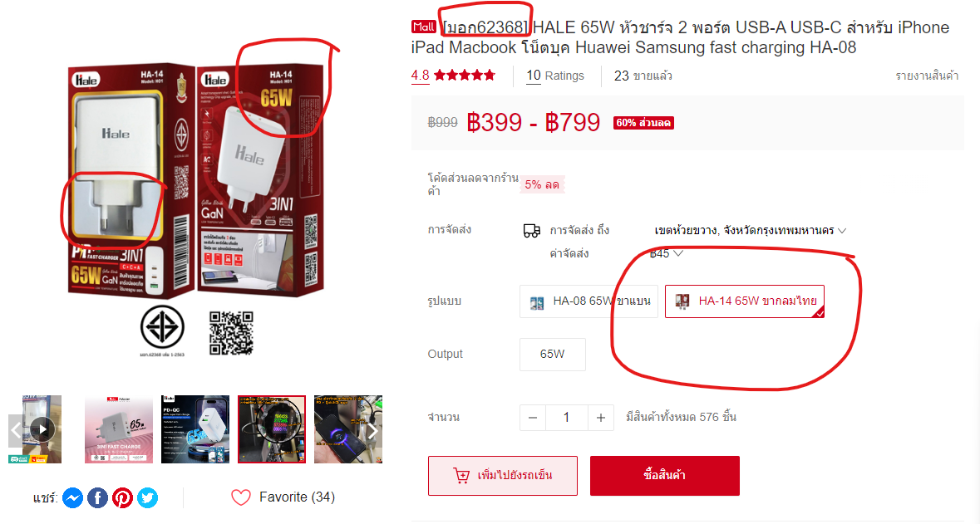Share the product on Twitter
980x524 pixels.
click(147, 497)
